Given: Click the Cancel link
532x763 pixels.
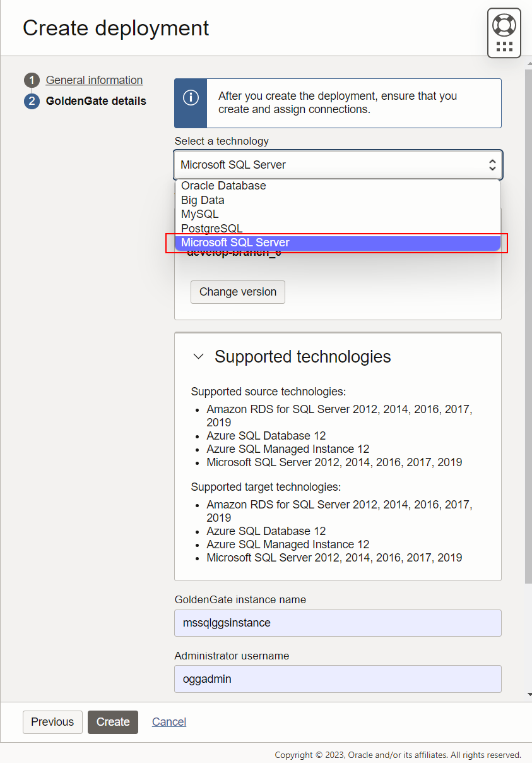Looking at the screenshot, I should [x=168, y=722].
